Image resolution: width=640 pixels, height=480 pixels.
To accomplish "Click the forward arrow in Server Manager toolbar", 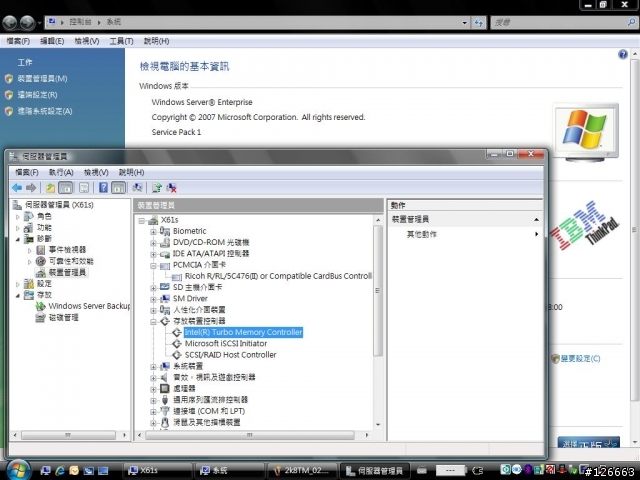I will click(31, 188).
